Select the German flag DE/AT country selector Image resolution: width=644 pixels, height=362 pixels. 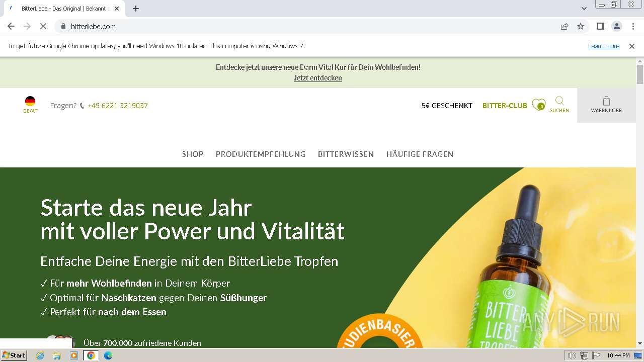[30, 105]
